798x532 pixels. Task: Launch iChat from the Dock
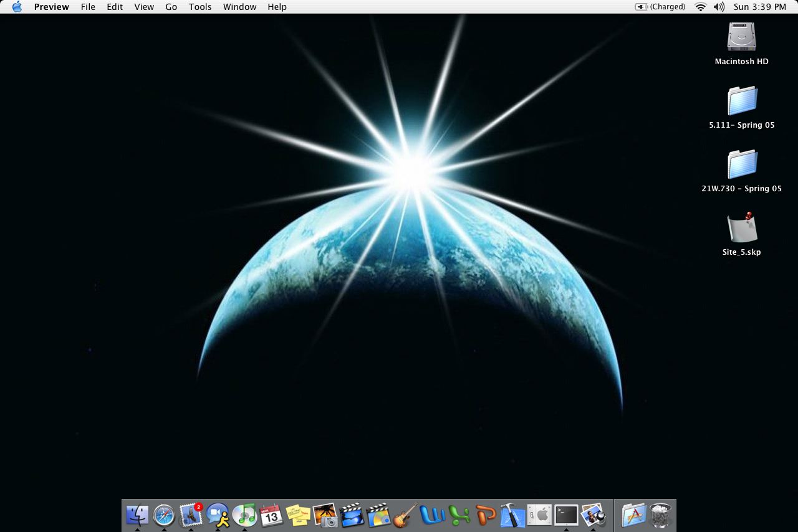(x=218, y=515)
